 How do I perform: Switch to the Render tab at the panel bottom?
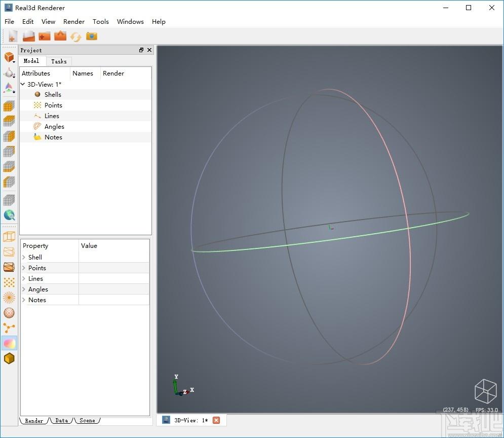coord(34,421)
